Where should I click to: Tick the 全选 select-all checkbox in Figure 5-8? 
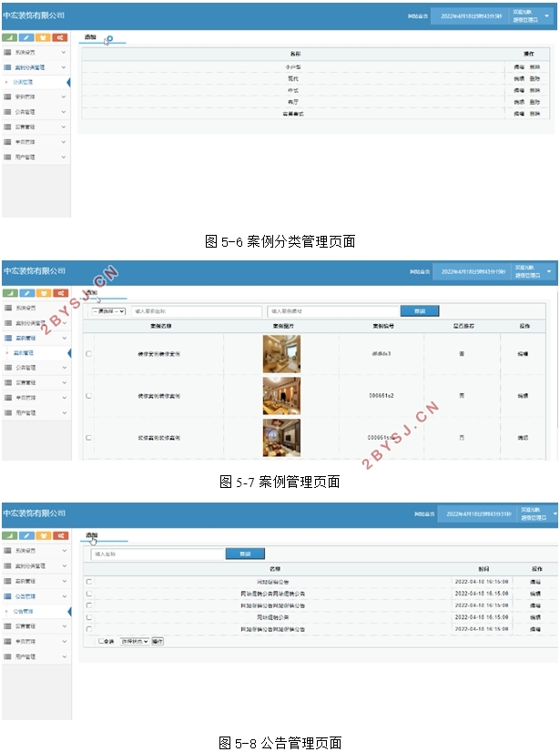pos(101,641)
